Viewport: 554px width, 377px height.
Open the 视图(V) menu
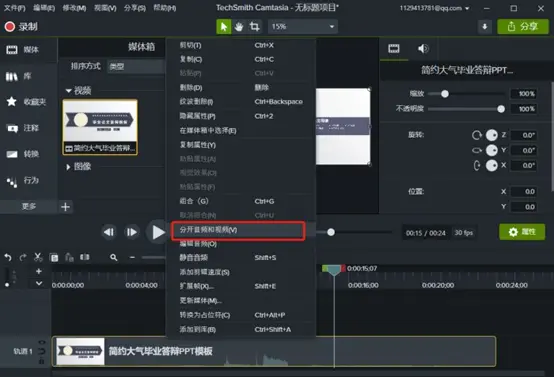click(x=105, y=8)
